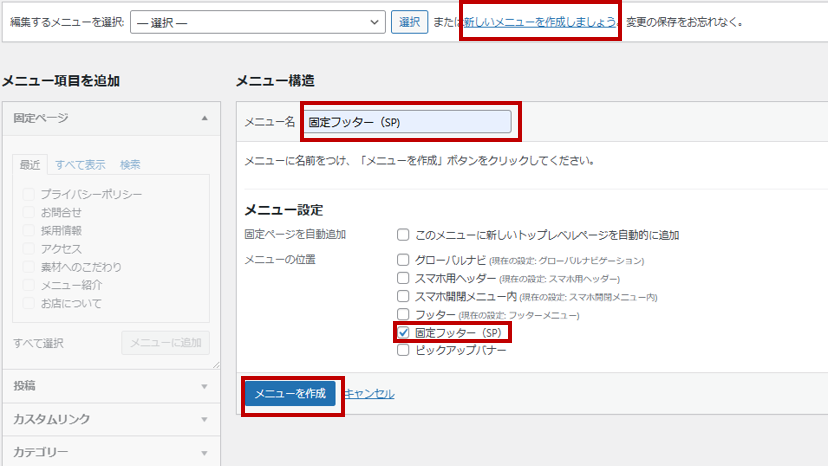Check the ピックアップバナー location checkbox
This screenshot has height=466, width=829.
click(x=403, y=350)
